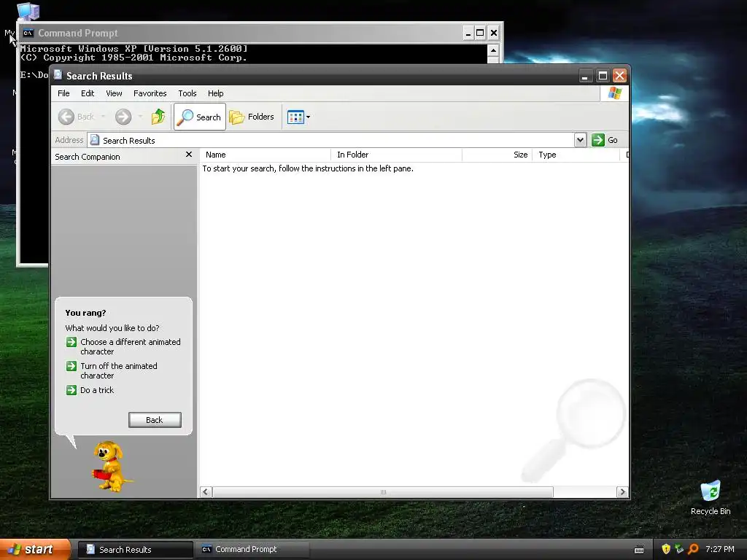Click the Search Results title bar icon
The image size is (747, 560).
[x=58, y=75]
